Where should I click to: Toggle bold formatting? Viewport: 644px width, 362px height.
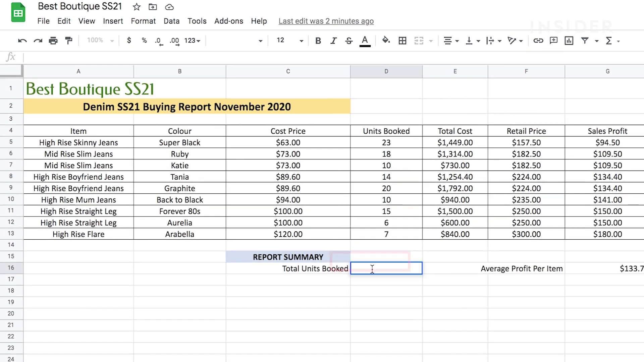point(318,41)
